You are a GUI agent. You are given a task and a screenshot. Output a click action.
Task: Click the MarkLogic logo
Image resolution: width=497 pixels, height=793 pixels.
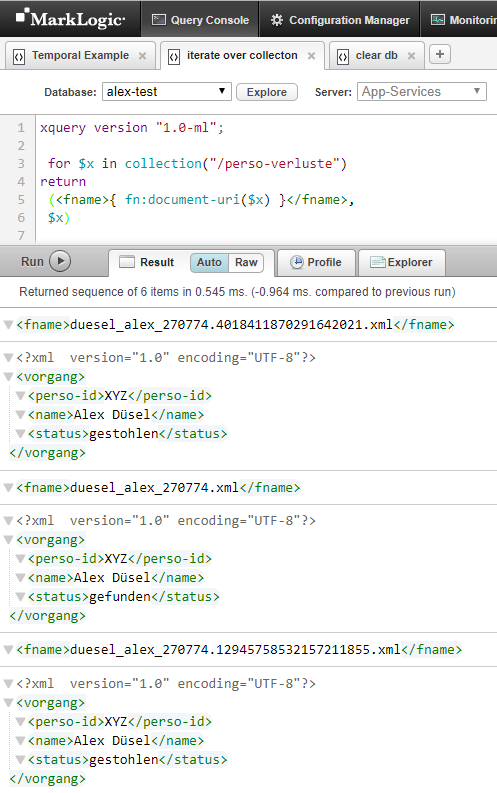[70, 19]
